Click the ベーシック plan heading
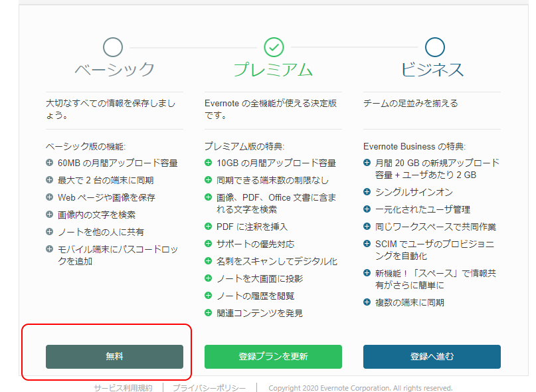 click(x=114, y=70)
